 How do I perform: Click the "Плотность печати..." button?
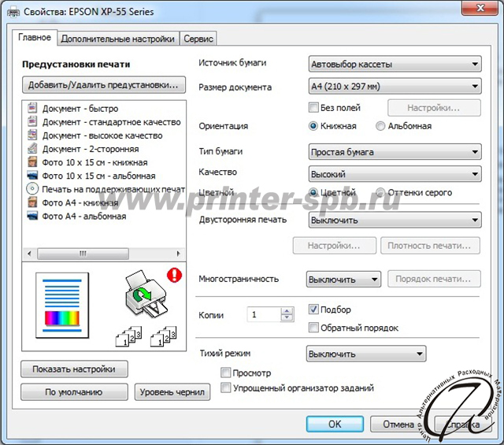(430, 246)
